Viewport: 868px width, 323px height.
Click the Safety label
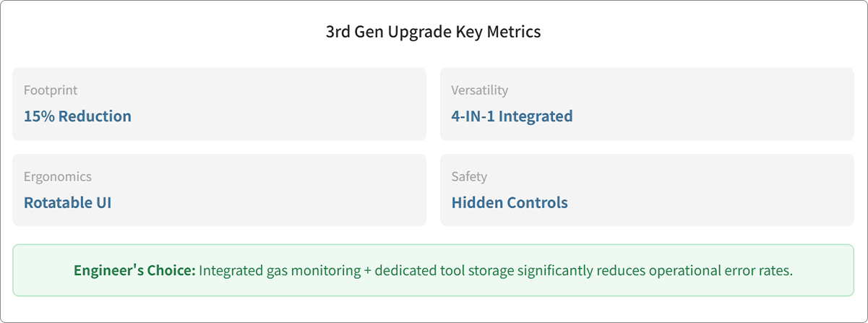(469, 177)
